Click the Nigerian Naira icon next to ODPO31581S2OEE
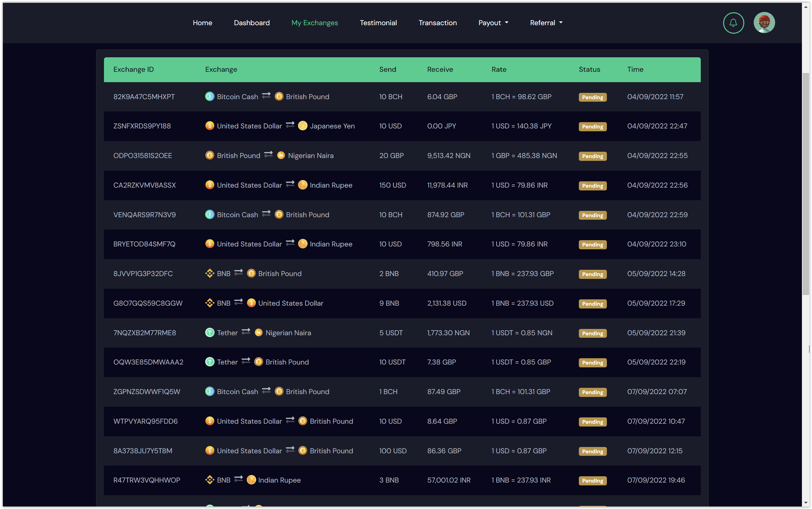 coord(281,156)
